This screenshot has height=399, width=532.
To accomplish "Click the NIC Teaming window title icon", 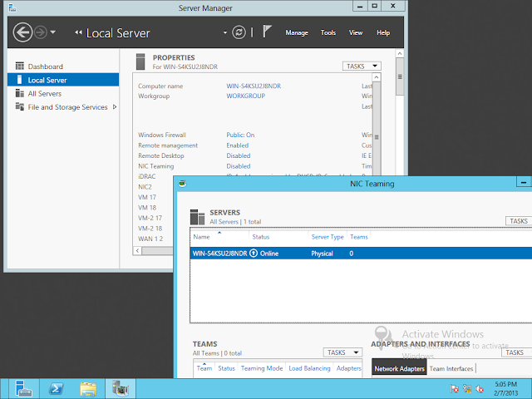I will coord(182,184).
